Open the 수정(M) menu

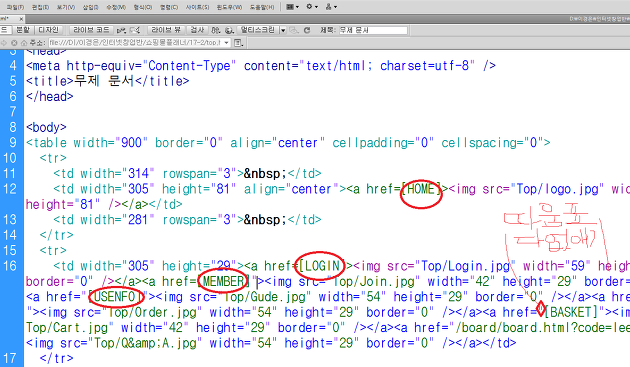click(x=116, y=7)
